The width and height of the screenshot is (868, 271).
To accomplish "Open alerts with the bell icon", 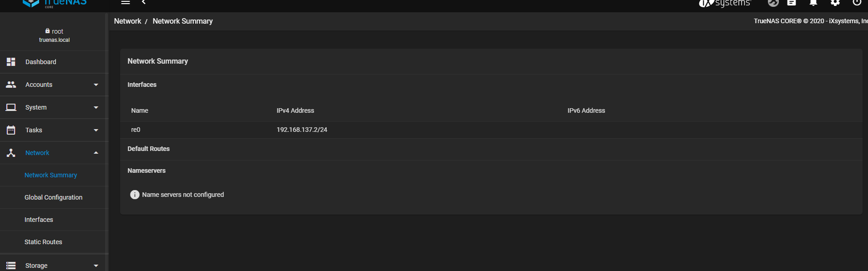I will (x=813, y=3).
